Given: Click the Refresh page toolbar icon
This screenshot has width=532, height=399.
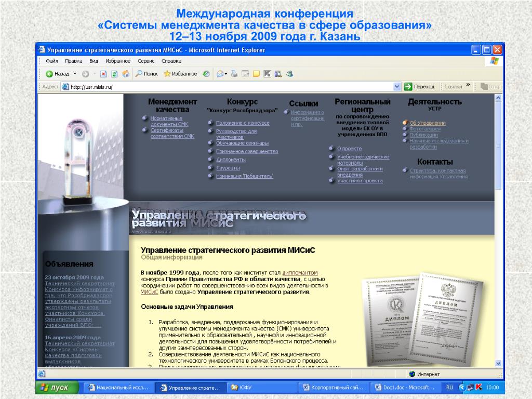Looking at the screenshot, I should coord(114,74).
